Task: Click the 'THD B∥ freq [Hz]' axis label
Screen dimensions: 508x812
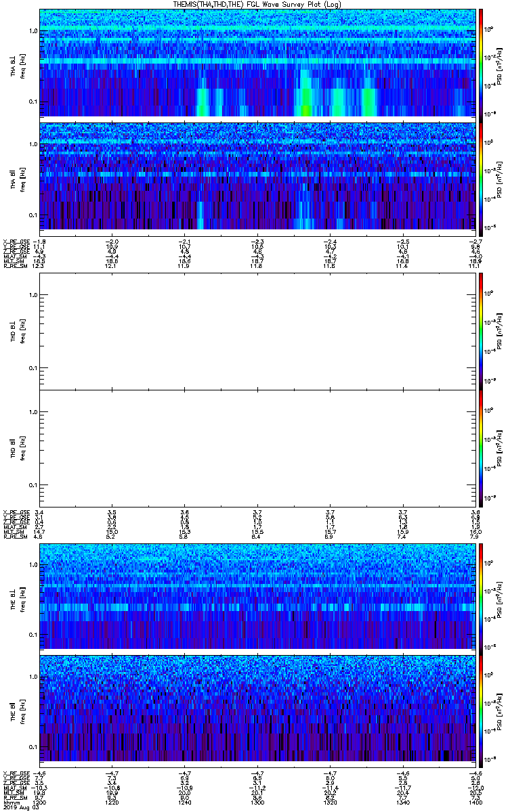Action: point(16,448)
